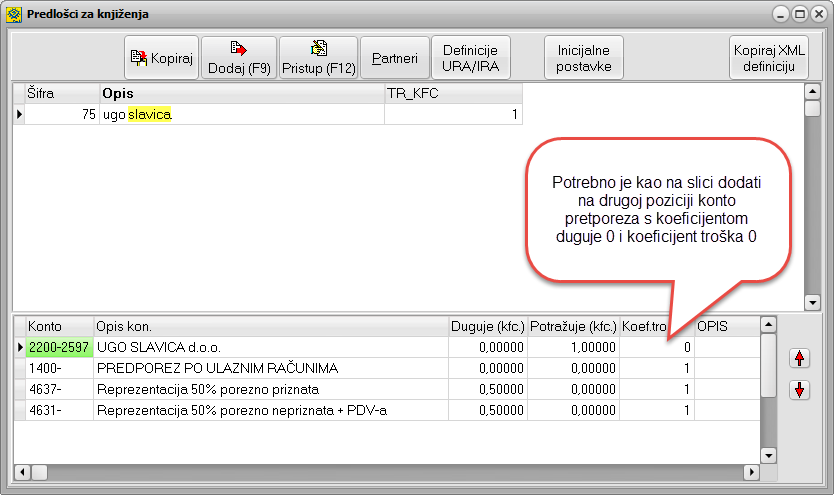The image size is (834, 495).
Task: Click the Opis kon. column header
Action: [271, 326]
